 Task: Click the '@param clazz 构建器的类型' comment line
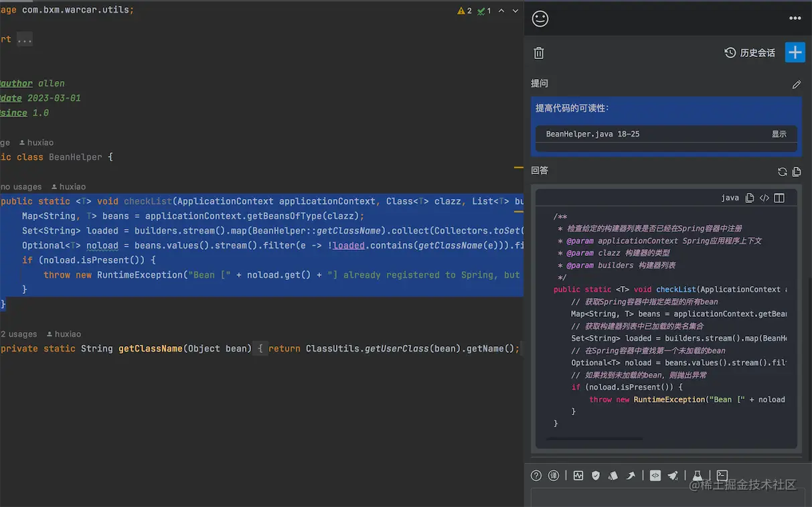(x=613, y=253)
